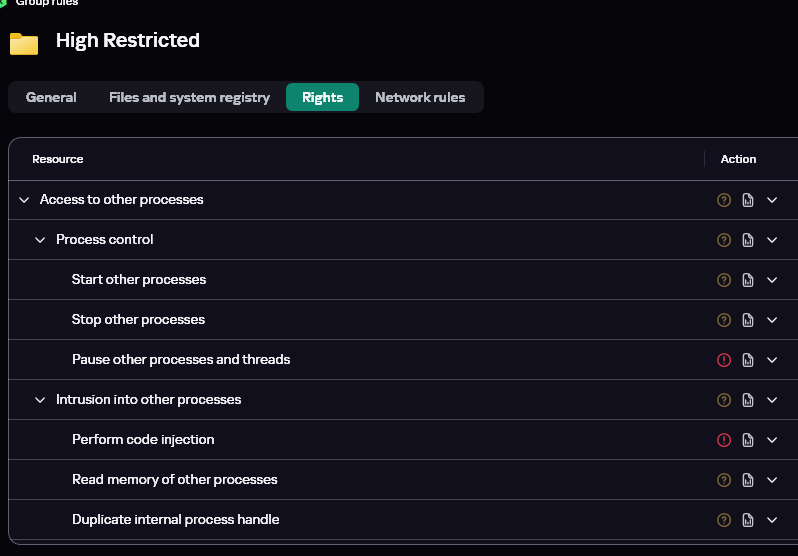Click the log report icon for Access to other processes

pyautogui.click(x=748, y=200)
